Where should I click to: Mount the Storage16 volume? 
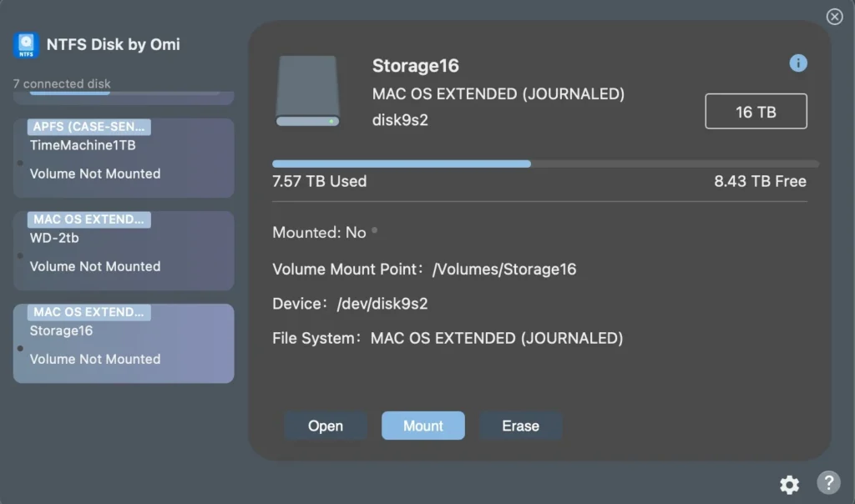click(x=422, y=426)
